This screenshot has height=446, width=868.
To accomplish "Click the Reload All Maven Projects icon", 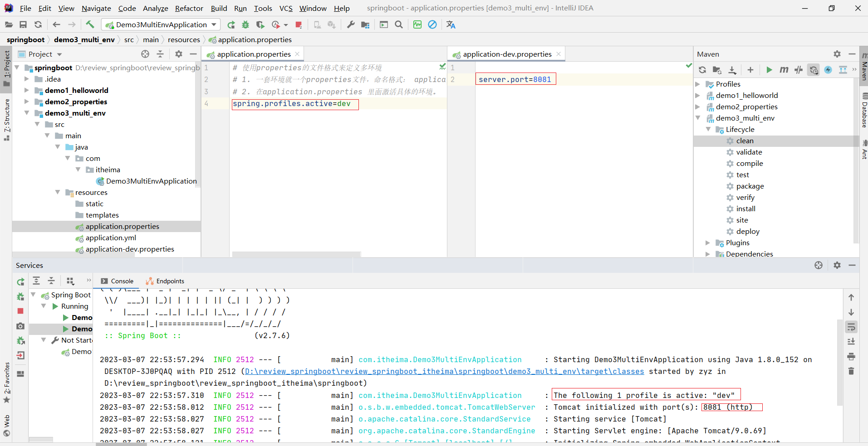I will pos(702,70).
